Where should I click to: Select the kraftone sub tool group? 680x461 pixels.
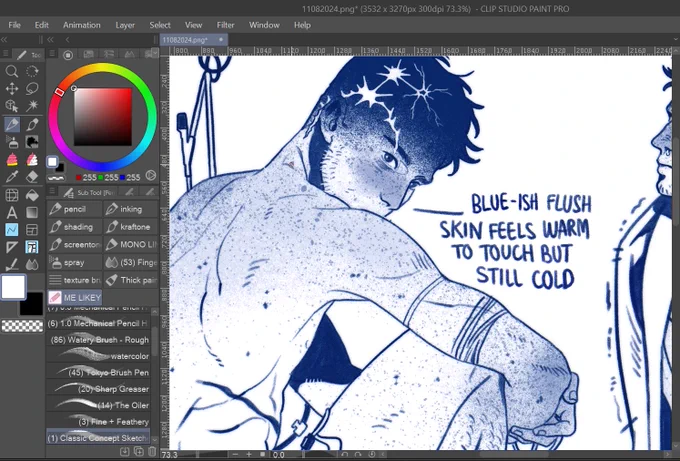[x=131, y=227]
